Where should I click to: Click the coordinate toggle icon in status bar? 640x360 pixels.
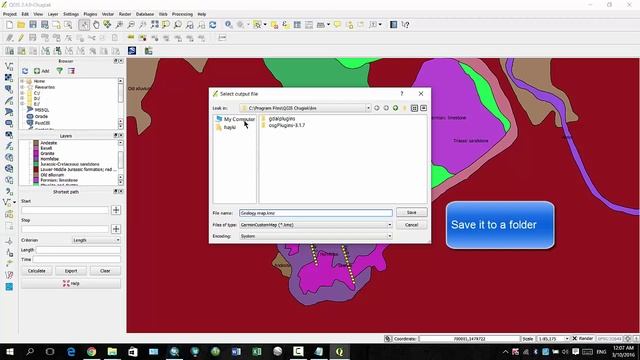[x=388, y=339]
